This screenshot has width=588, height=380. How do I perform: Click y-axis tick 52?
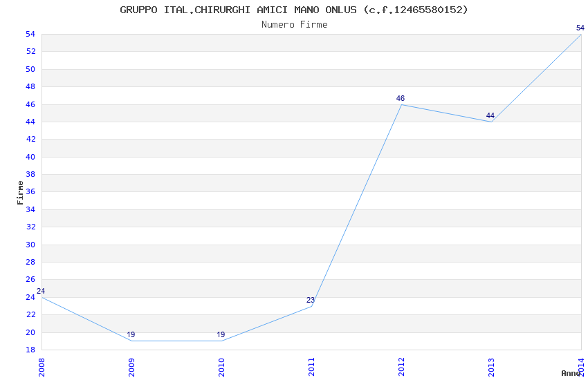point(30,52)
